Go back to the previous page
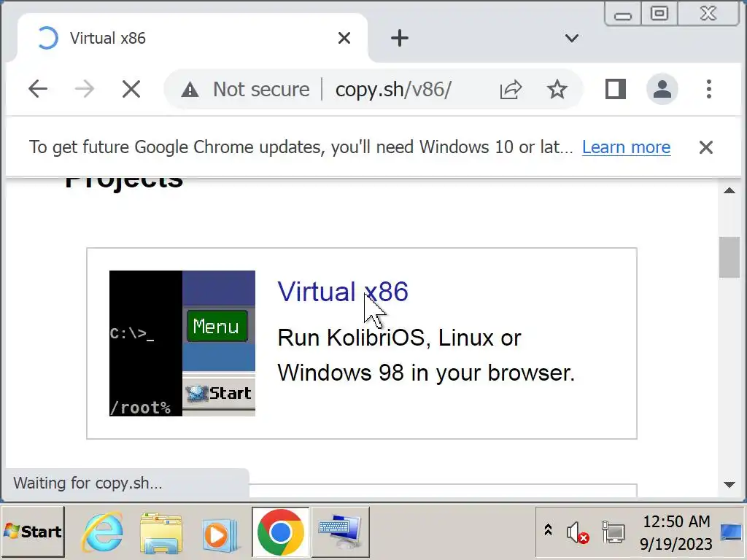Viewport: 747px width, 560px height. (38, 89)
